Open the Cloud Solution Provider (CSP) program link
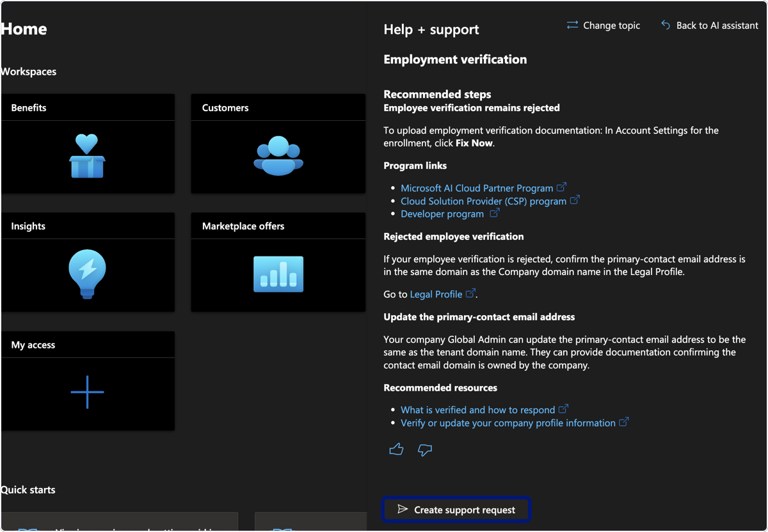Image resolution: width=768 pixels, height=532 pixels. [484, 201]
